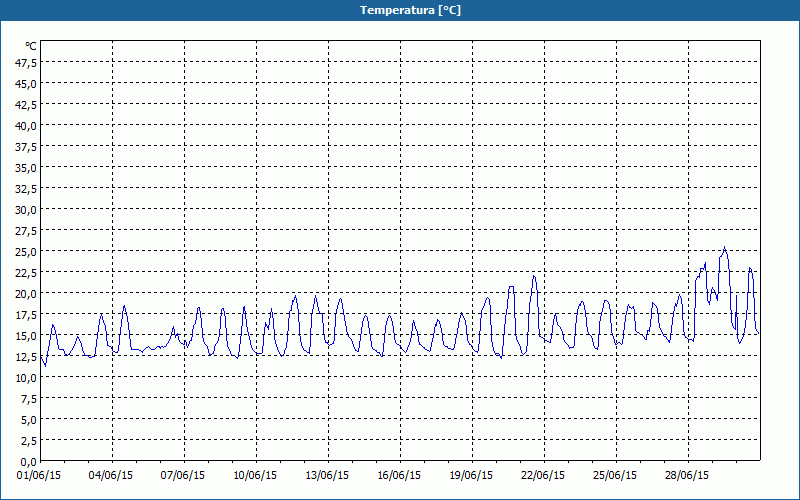Click the 0,0 y-axis label
Image resolution: width=800 pixels, height=500 pixels.
coord(28,462)
